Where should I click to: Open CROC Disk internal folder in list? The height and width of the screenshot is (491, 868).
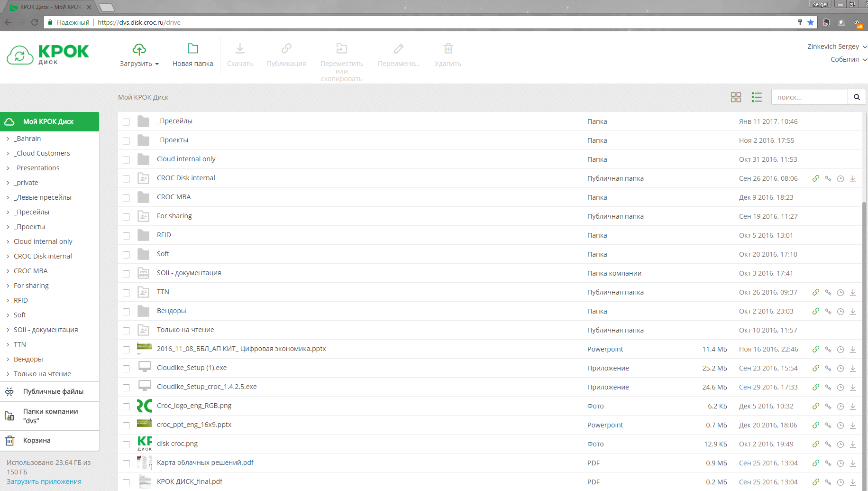186,178
